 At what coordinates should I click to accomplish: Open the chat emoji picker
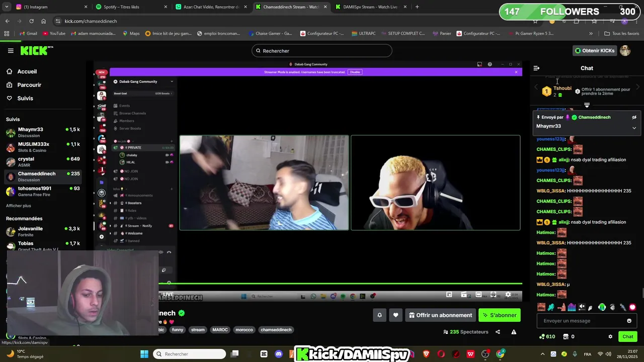[x=629, y=321]
